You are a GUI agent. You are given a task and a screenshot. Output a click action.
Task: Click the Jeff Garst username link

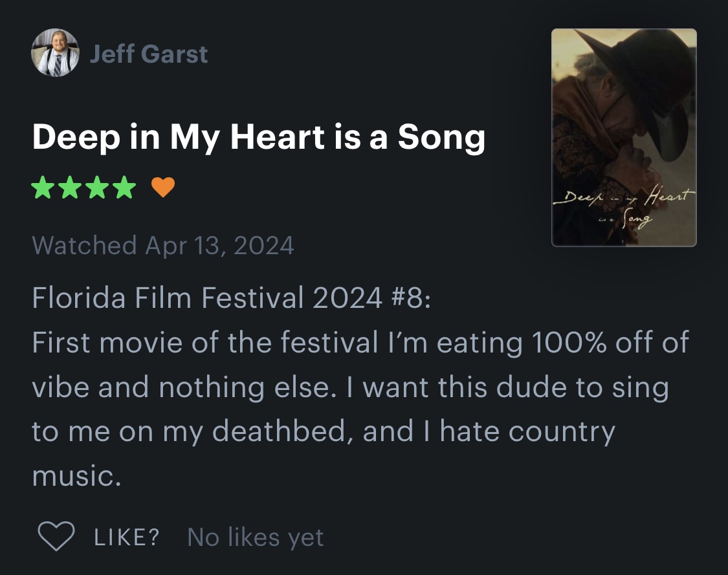coord(149,54)
